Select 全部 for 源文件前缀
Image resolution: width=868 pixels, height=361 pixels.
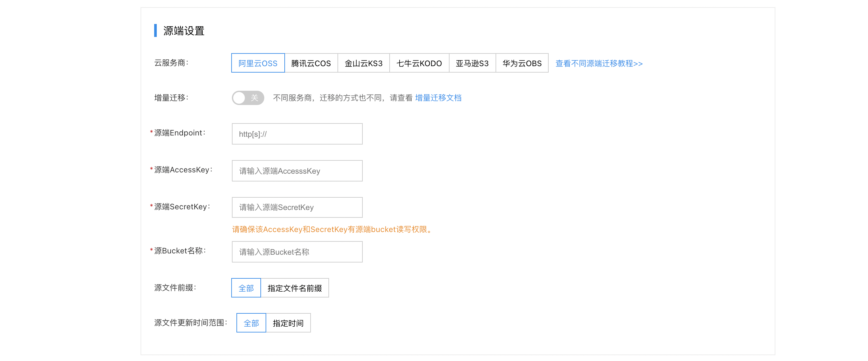click(x=246, y=288)
